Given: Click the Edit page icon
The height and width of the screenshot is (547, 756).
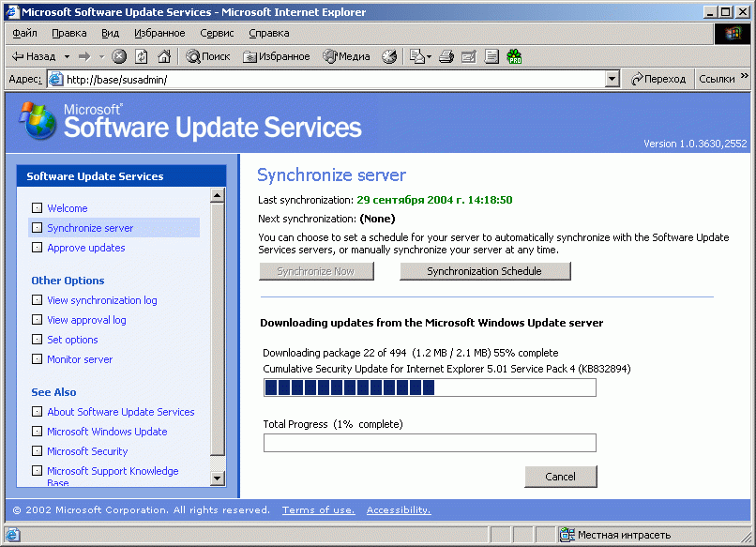Looking at the screenshot, I should [469, 56].
